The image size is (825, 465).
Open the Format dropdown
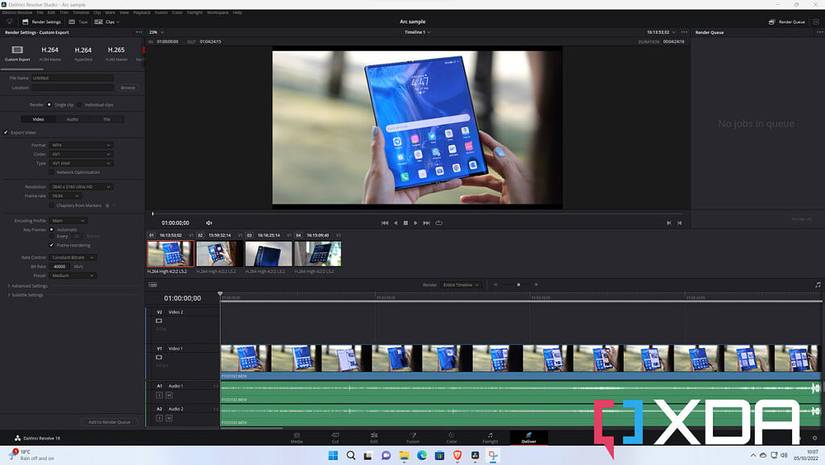pyautogui.click(x=81, y=145)
